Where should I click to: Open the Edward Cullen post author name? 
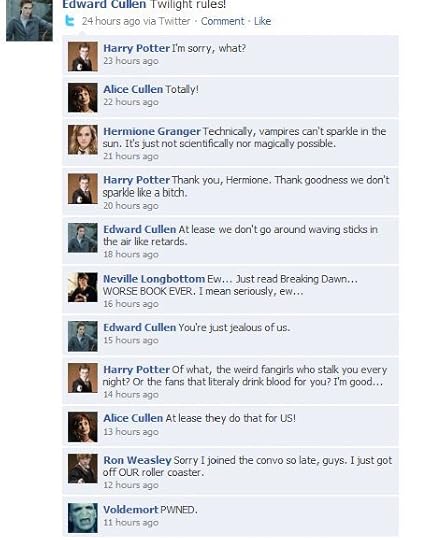click(104, 4)
